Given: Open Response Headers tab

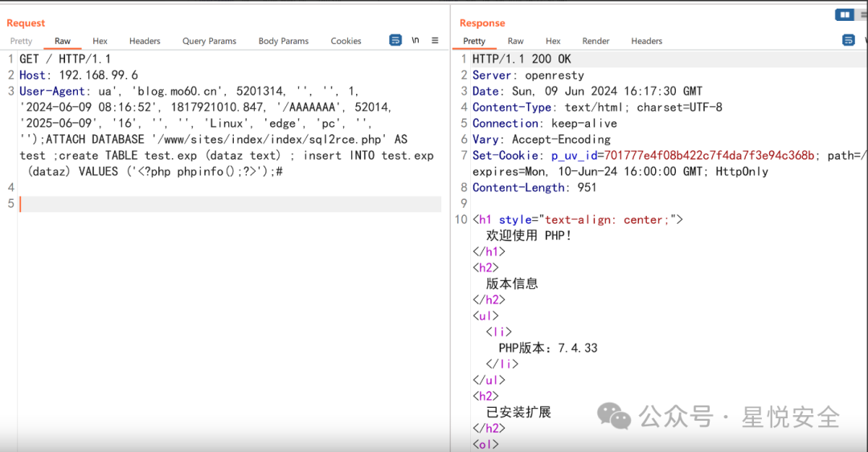Looking at the screenshot, I should coord(646,41).
